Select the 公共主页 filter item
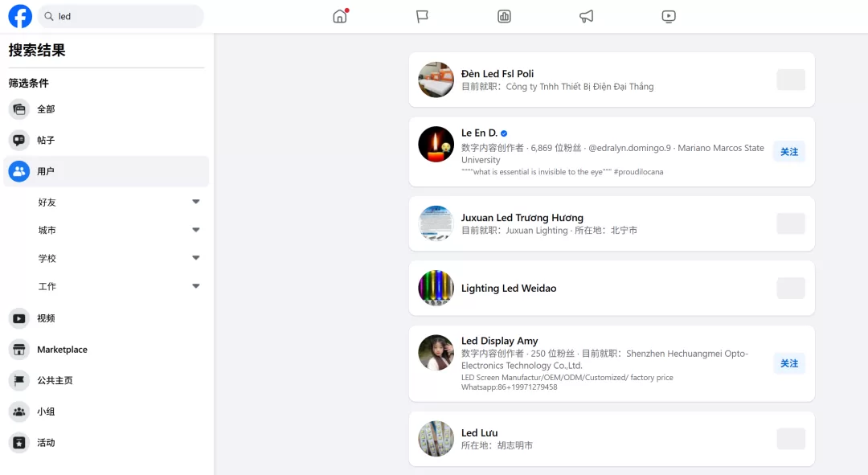This screenshot has width=868, height=475. click(106, 380)
